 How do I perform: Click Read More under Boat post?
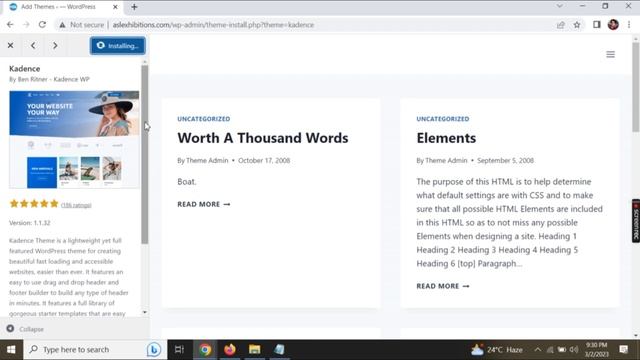[204, 204]
